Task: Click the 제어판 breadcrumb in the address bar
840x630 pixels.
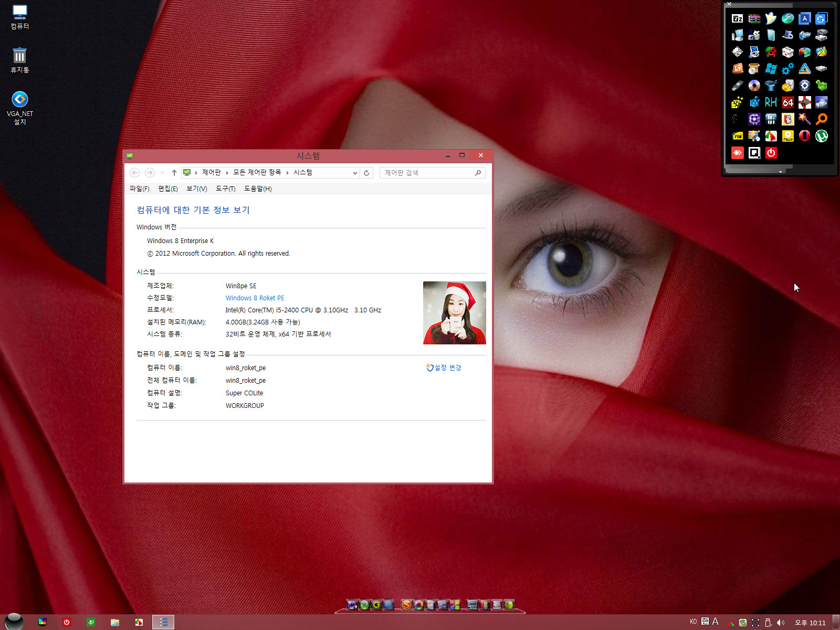Action: pyautogui.click(x=212, y=172)
